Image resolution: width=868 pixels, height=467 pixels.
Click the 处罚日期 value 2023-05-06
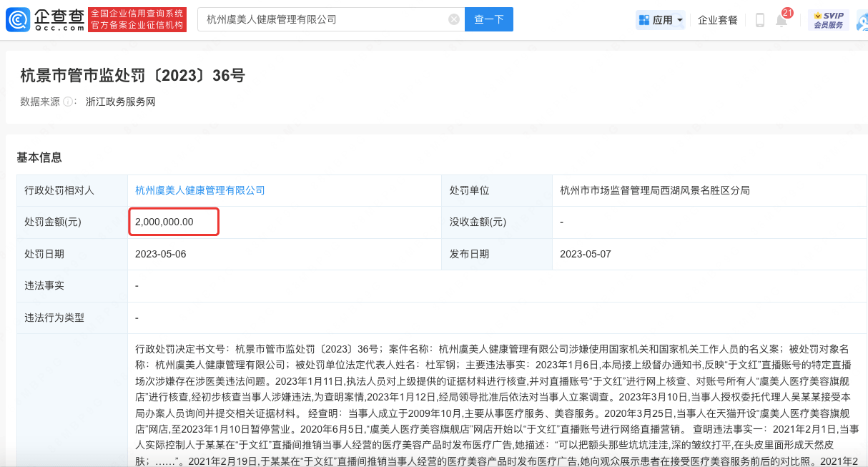click(x=161, y=254)
